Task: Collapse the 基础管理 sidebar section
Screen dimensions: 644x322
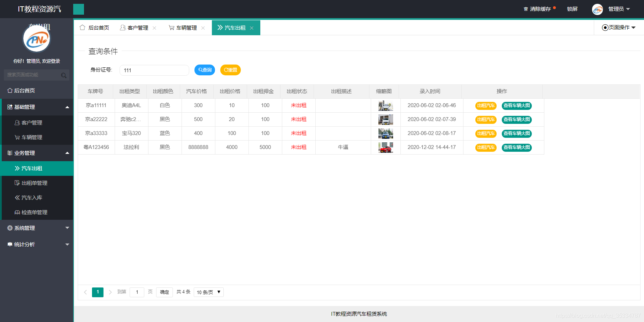Action: [37, 107]
